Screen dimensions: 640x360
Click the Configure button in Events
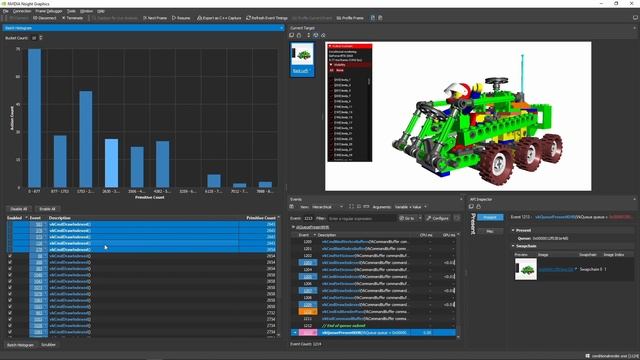click(x=438, y=218)
